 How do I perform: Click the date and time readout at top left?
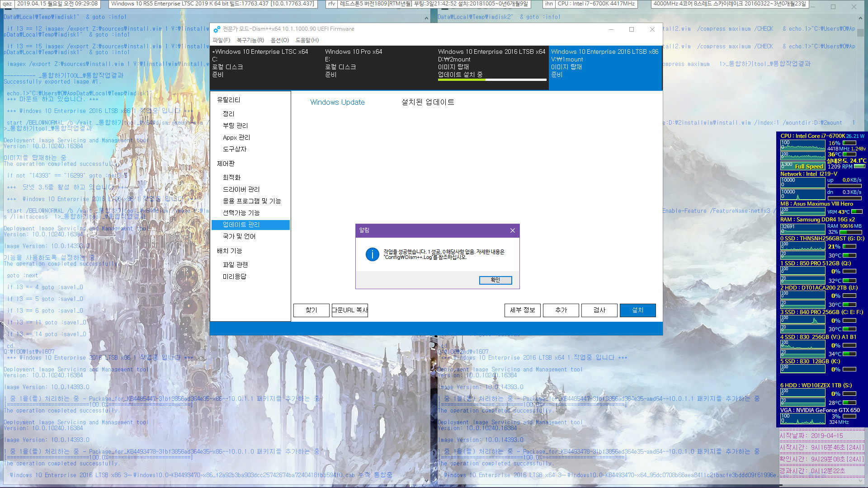(57, 4)
